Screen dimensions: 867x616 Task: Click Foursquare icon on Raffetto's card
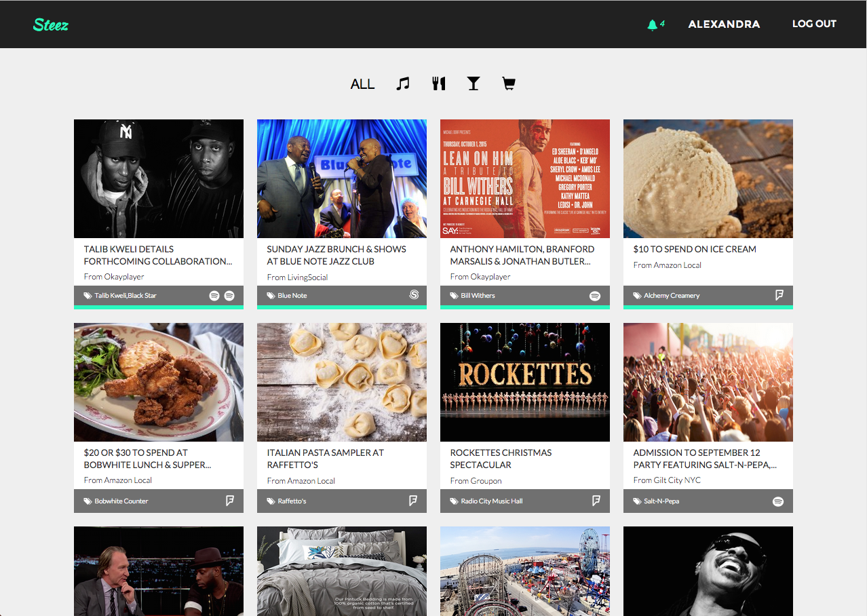pos(413,501)
